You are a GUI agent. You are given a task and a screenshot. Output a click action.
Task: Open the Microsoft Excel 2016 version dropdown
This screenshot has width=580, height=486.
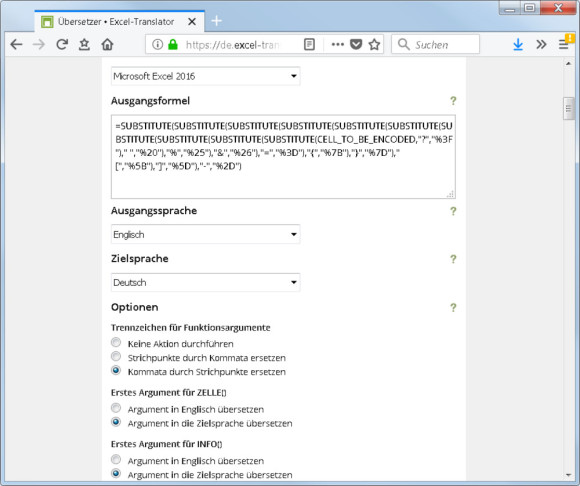click(x=205, y=76)
